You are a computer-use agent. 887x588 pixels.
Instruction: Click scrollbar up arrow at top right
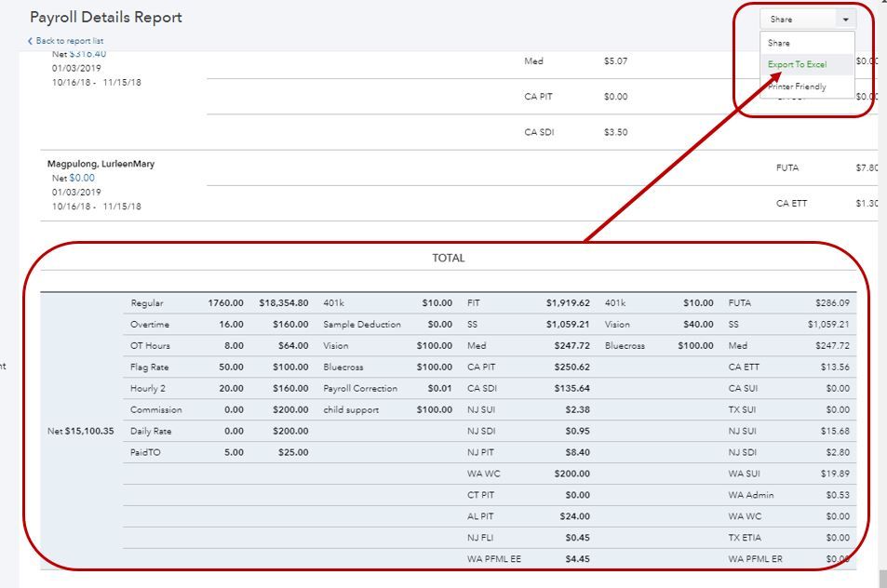(883, 4)
